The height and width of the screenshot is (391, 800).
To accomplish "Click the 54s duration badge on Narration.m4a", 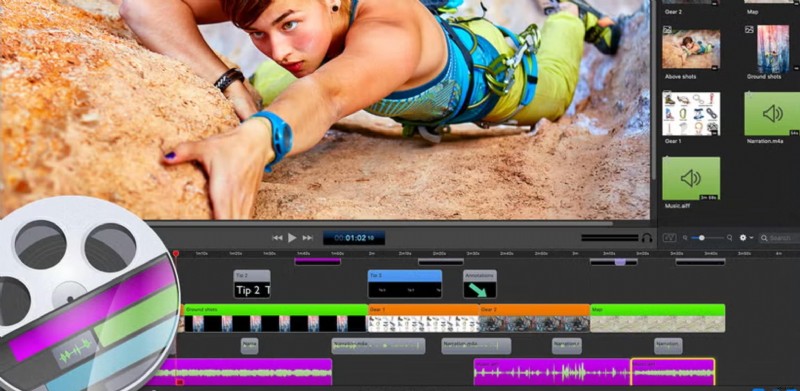I will tap(794, 133).
